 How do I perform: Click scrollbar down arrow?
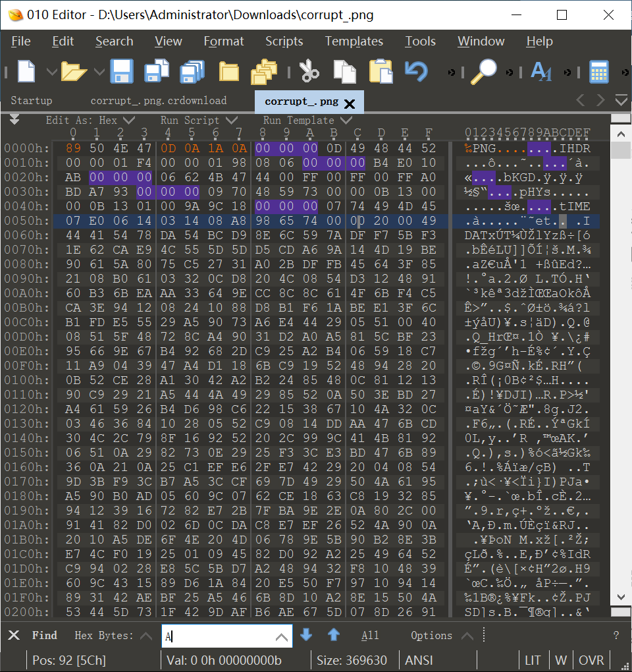(x=621, y=597)
